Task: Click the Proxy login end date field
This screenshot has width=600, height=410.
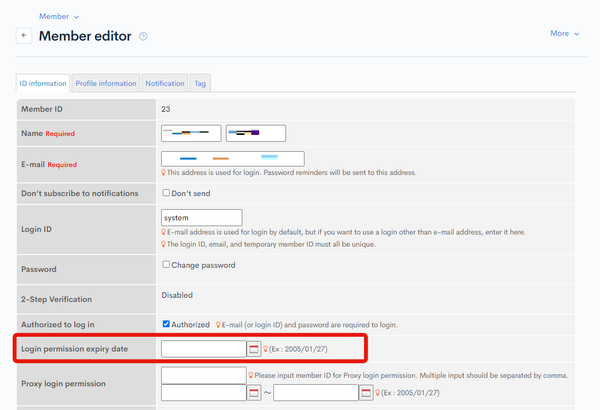Action: point(316,393)
